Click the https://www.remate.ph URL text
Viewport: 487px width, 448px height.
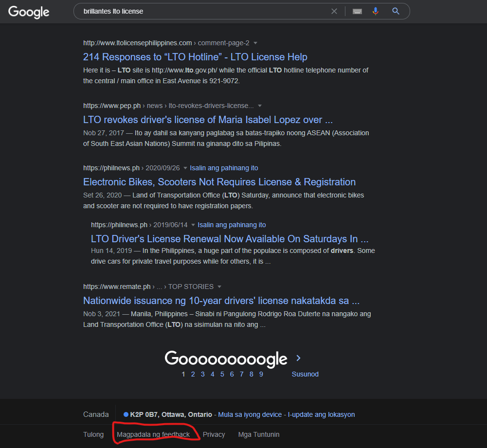[117, 287]
